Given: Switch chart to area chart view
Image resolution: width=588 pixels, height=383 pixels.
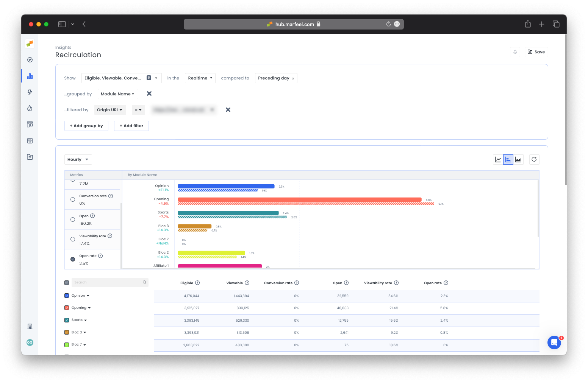Looking at the screenshot, I should (518, 159).
